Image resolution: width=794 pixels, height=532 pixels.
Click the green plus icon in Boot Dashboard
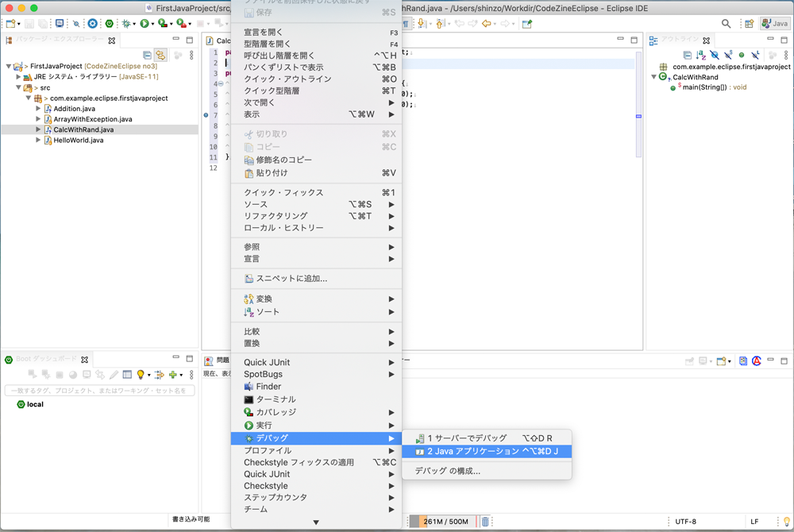click(173, 375)
